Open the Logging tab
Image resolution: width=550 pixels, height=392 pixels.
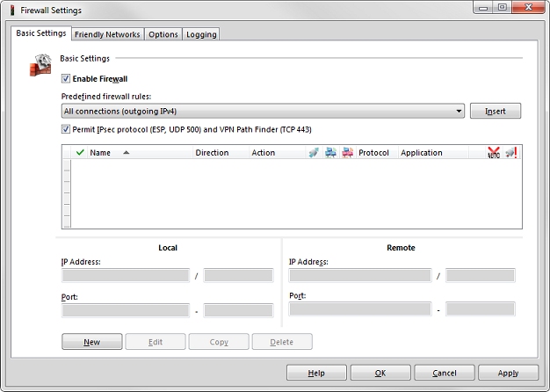pos(201,34)
